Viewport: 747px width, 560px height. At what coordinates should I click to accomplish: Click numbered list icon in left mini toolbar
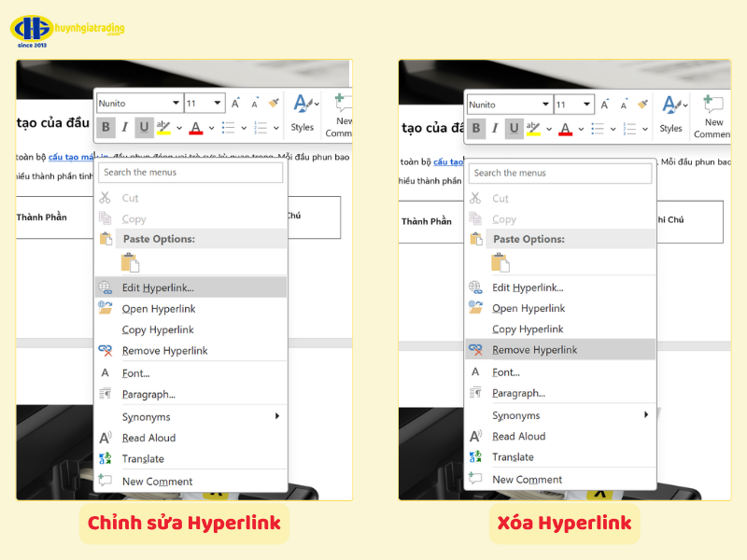[x=261, y=128]
